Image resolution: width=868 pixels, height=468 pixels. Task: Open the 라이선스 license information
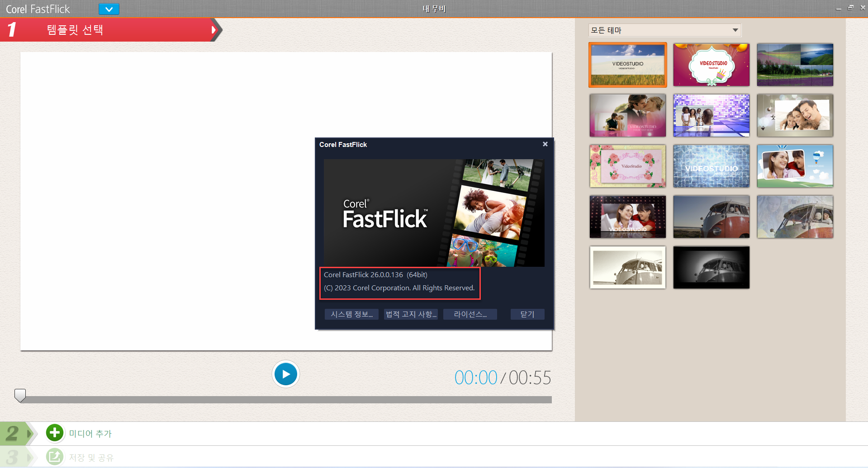pyautogui.click(x=470, y=314)
